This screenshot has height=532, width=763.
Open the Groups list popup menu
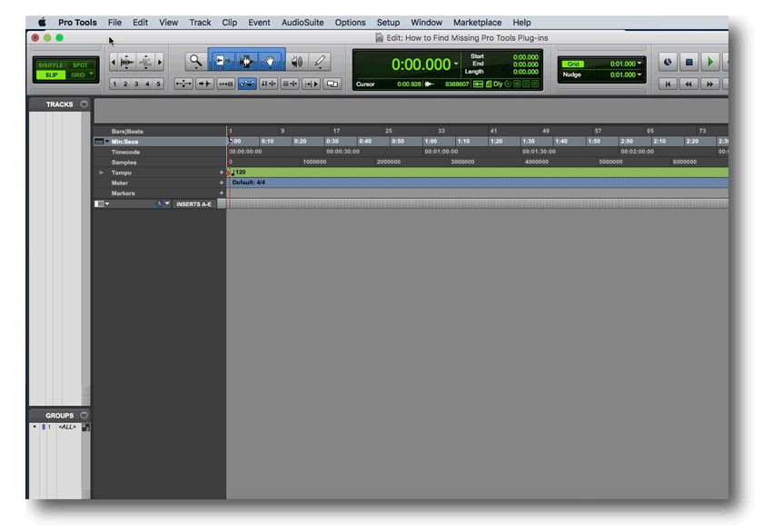coord(84,415)
